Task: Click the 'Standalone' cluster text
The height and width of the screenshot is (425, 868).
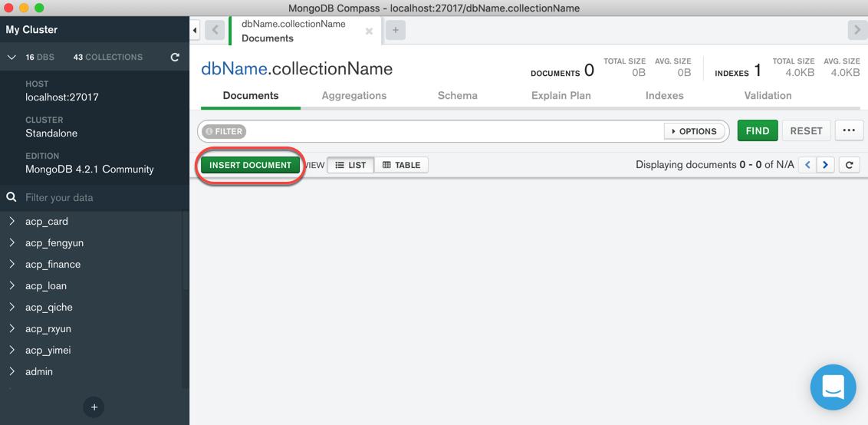Action: coord(51,133)
